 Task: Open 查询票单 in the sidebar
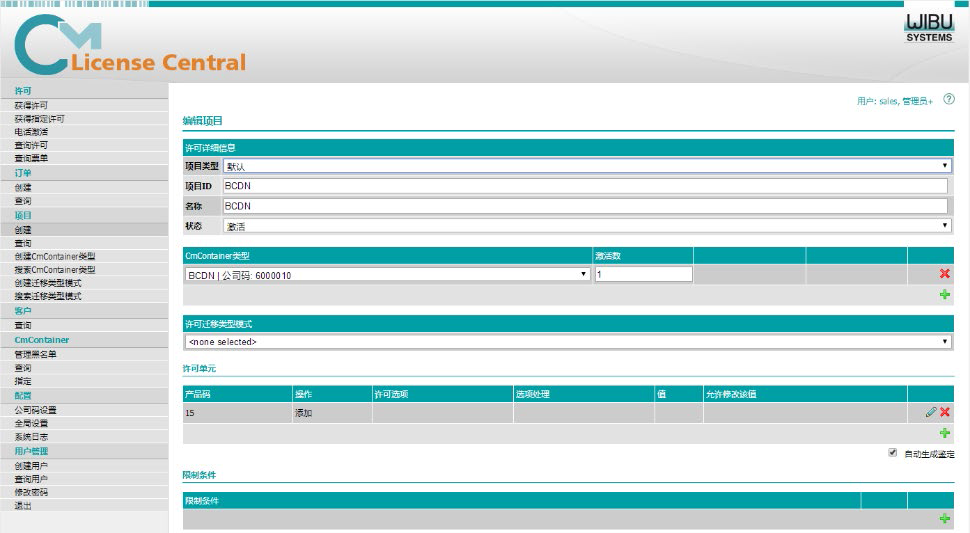click(31, 158)
